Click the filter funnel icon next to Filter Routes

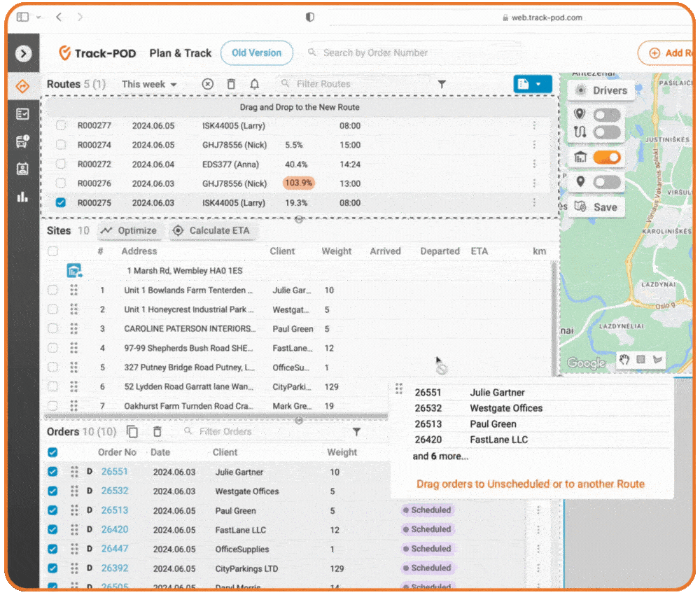pos(442,84)
